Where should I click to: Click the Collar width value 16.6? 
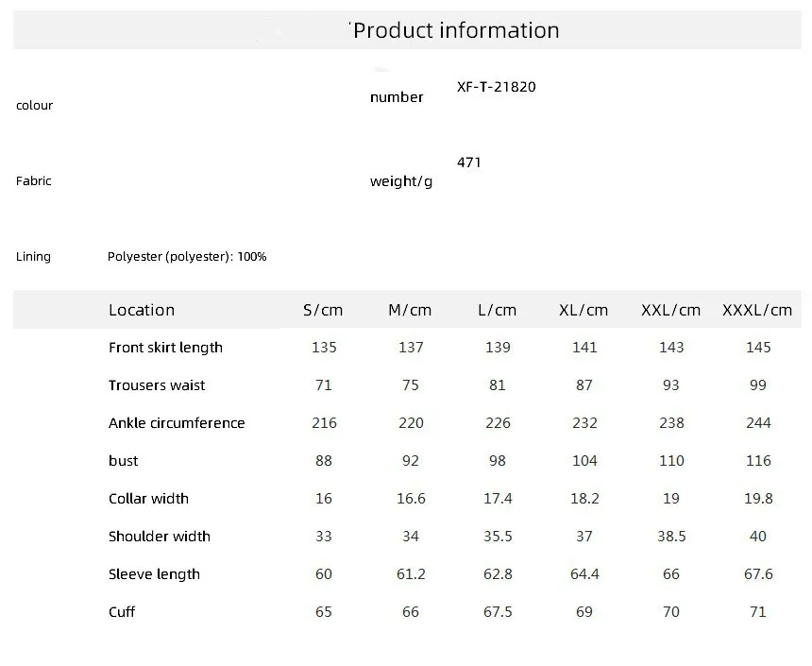tap(411, 498)
